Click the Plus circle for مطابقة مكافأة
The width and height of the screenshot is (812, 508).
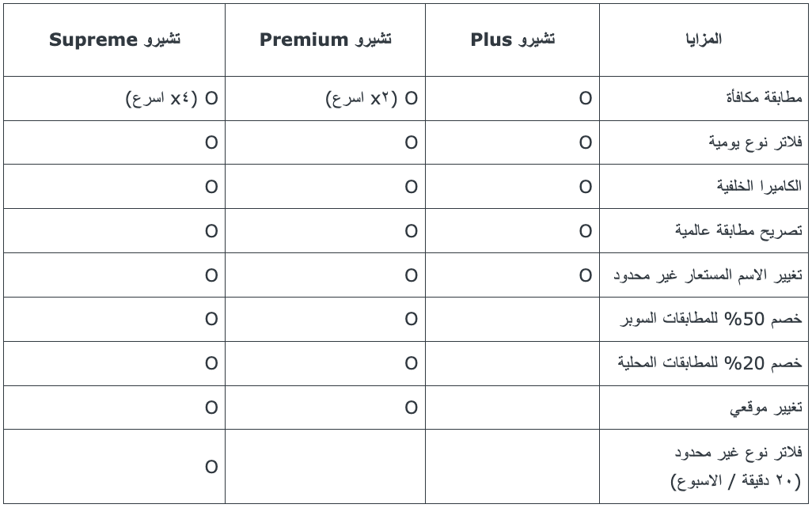click(585, 98)
